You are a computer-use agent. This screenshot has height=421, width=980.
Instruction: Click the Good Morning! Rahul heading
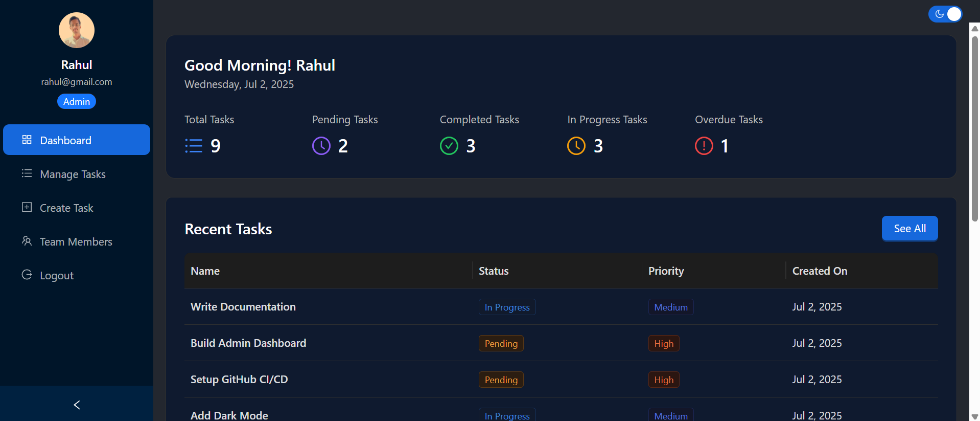coord(260,65)
